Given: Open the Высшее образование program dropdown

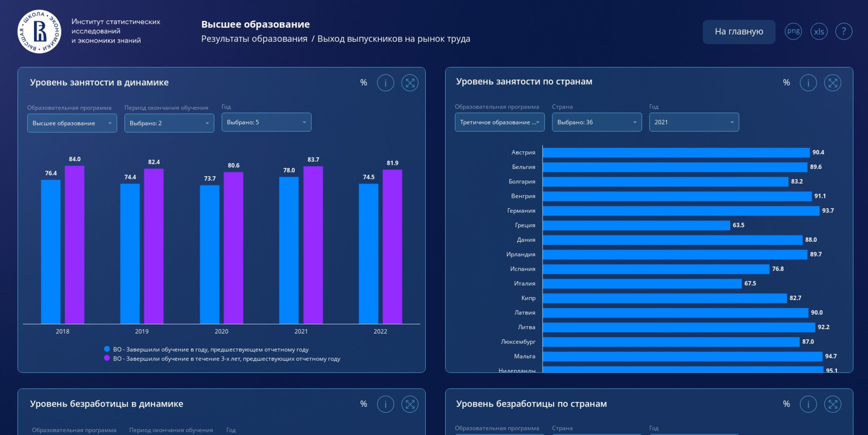Looking at the screenshot, I should click(72, 123).
